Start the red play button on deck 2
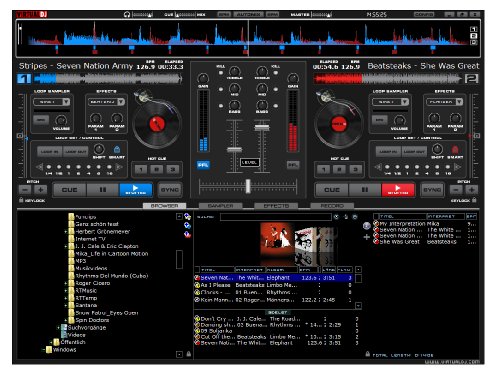The height and width of the screenshot is (374, 500). pos(398,190)
